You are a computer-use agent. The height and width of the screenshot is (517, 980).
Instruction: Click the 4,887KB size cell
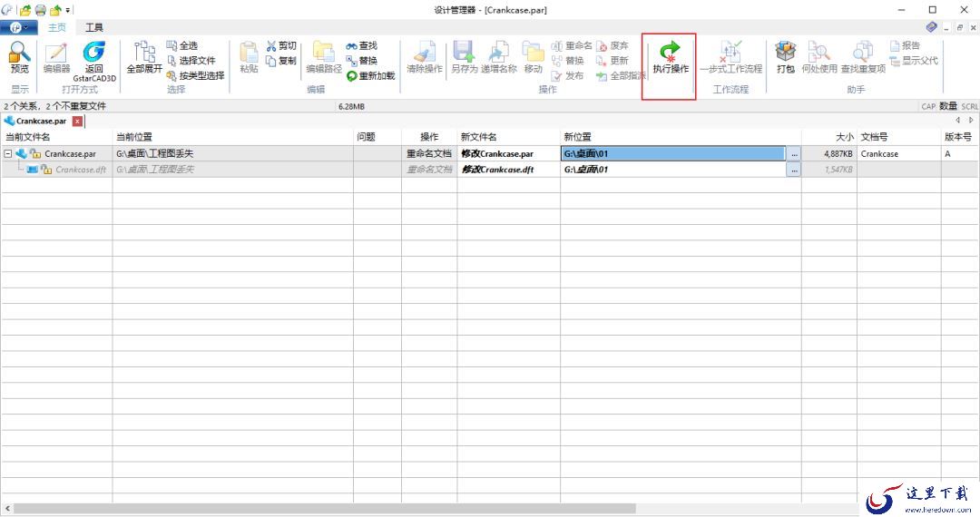828,153
